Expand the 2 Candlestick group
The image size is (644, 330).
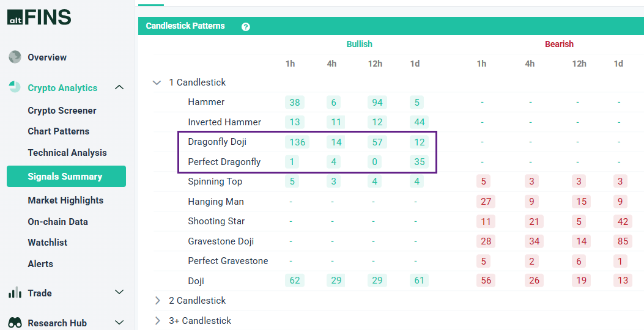157,301
